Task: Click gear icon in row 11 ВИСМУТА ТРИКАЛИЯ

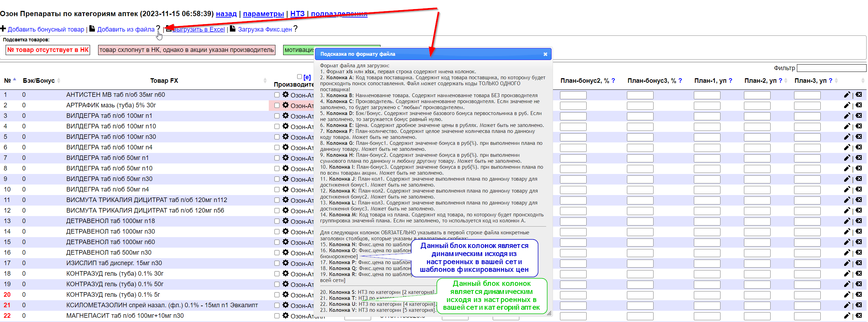Action: coord(286,200)
